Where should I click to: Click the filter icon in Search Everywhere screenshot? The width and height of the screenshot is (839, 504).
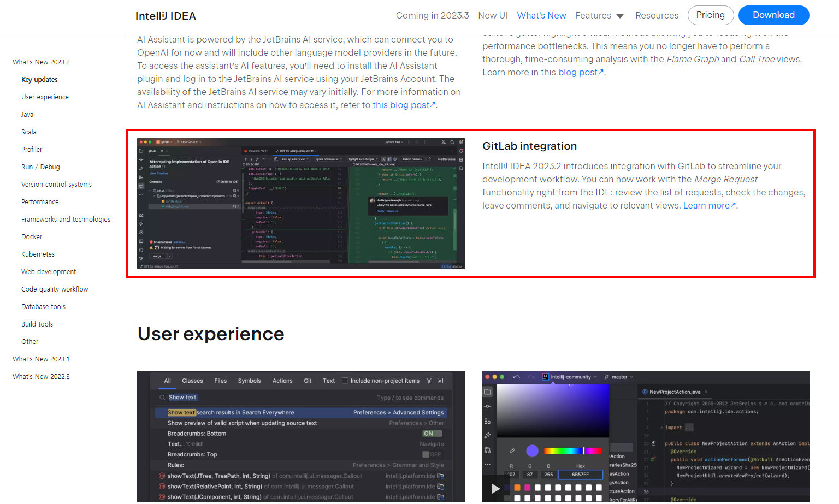[x=429, y=381]
